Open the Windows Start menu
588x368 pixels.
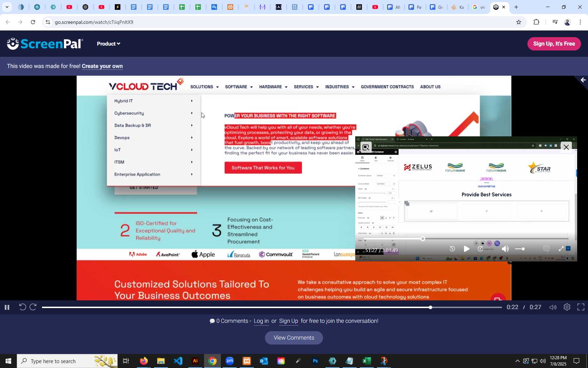[8, 361]
